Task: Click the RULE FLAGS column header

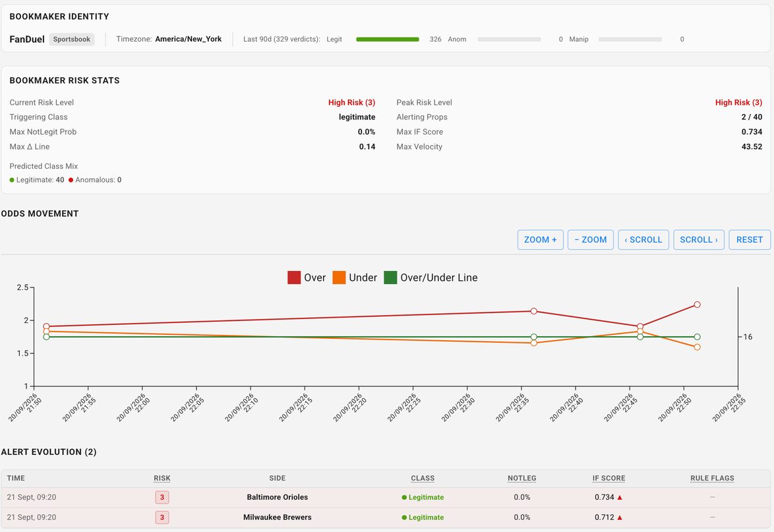Action: (x=712, y=478)
